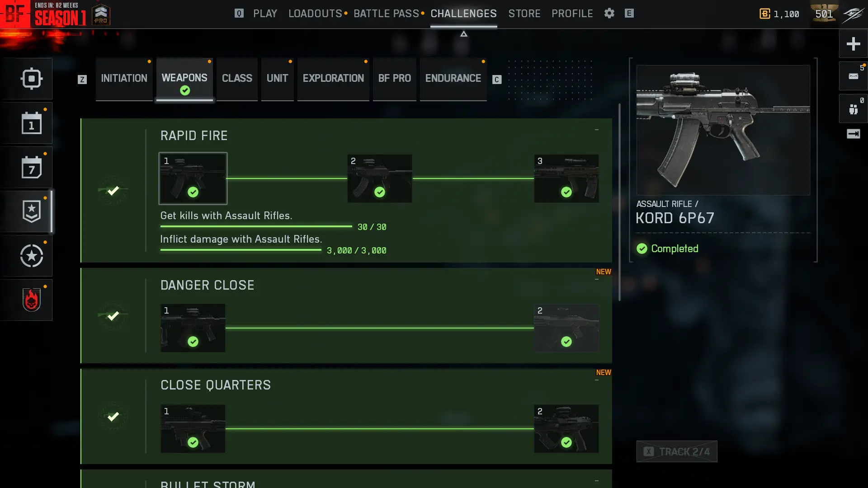Open the weekly challenges calendar icon

pyautogui.click(x=31, y=168)
